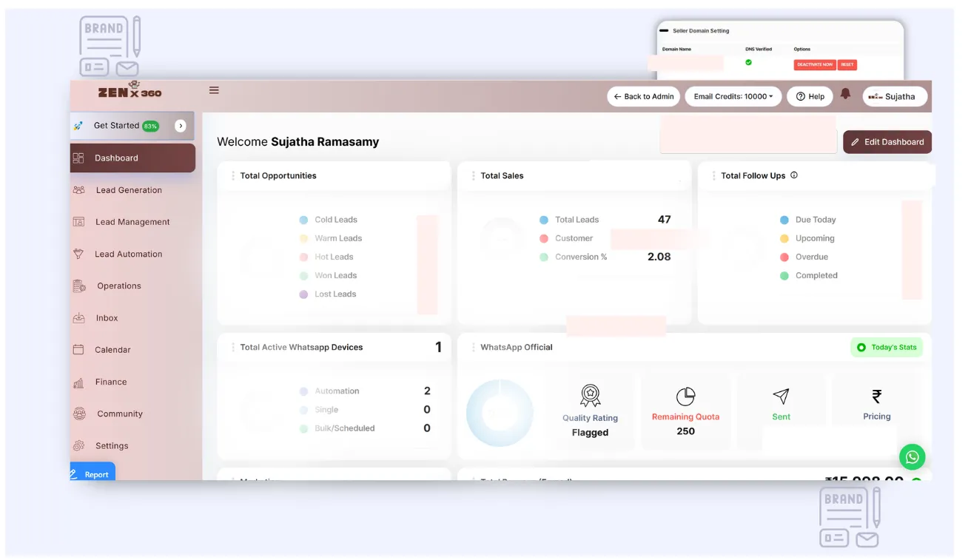Click the Edit Dashboard button
This screenshot has height=560, width=968.
[x=887, y=142]
